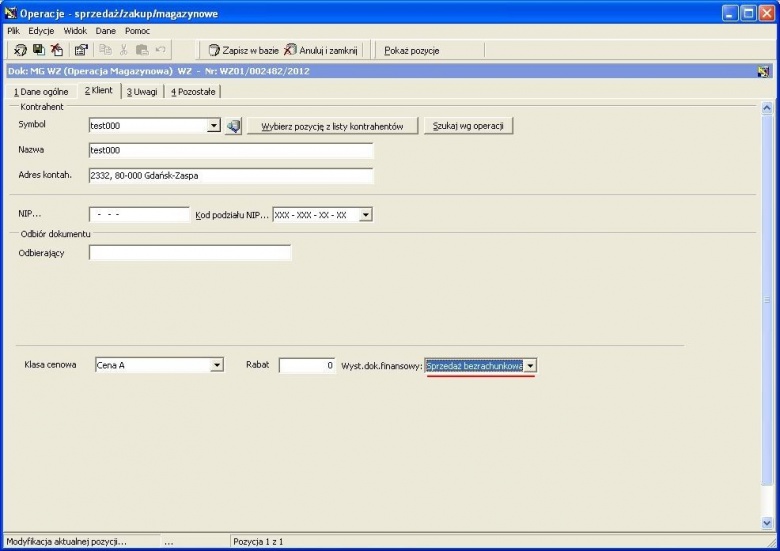Click the delete record icon with red cross
Screen dimensions: 780x551
click(x=57, y=50)
